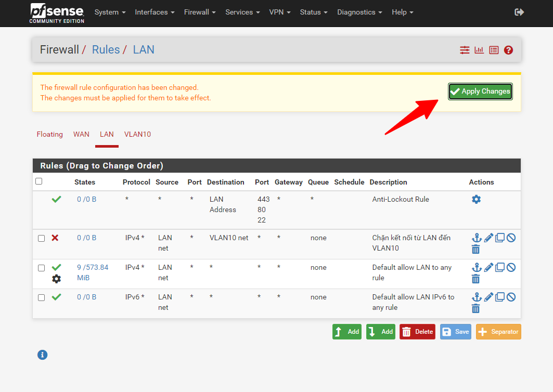Open firewall log list icon in header
Screen dimensions: 553x392
point(494,50)
